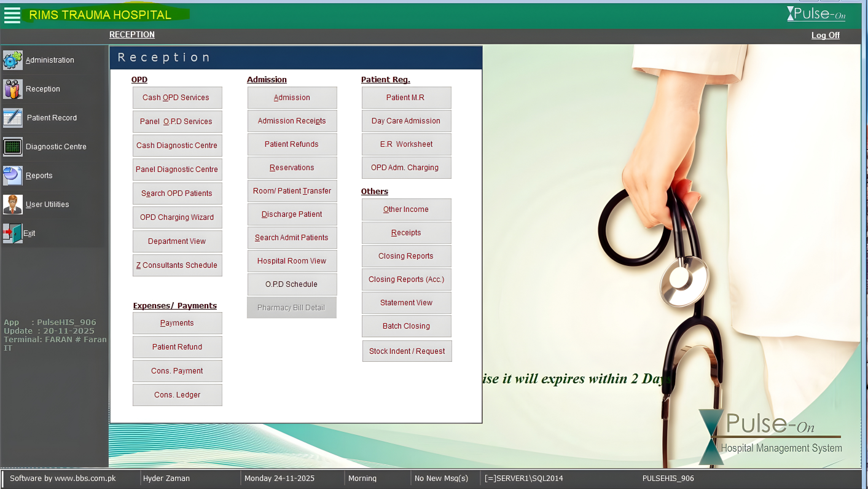The image size is (868, 489).
Task: Open Cash OPD Services
Action: click(x=177, y=98)
